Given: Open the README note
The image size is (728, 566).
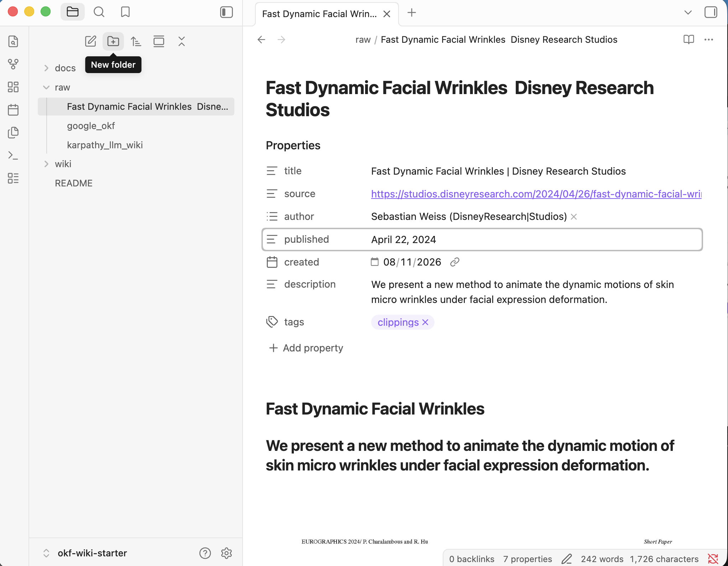Looking at the screenshot, I should (x=136, y=183).
